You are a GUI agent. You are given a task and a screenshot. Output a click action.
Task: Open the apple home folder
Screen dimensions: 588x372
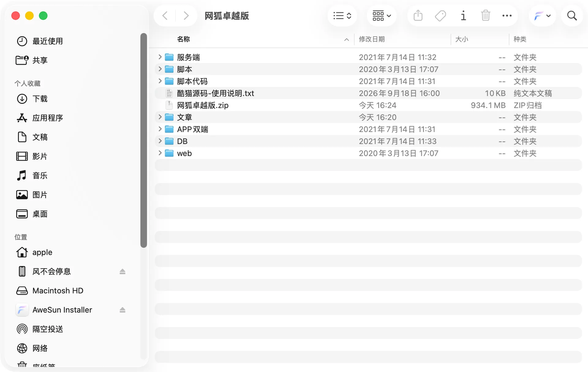click(x=34, y=252)
